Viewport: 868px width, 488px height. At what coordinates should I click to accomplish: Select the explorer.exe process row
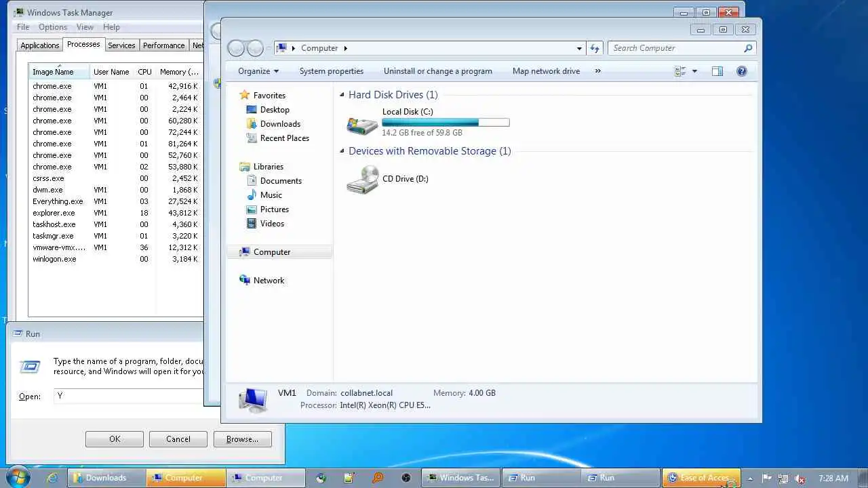[115, 213]
